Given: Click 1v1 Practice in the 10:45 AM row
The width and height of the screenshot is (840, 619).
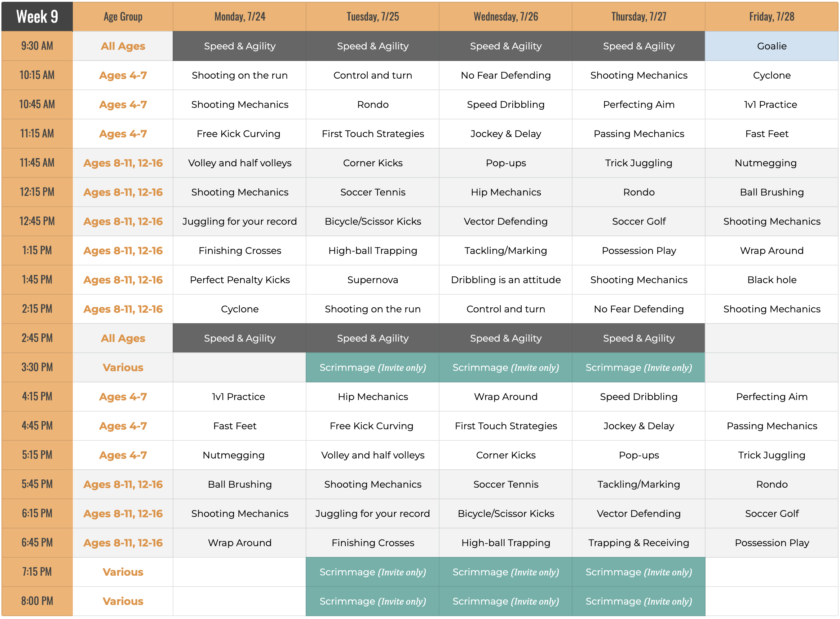Looking at the screenshot, I should 772,105.
